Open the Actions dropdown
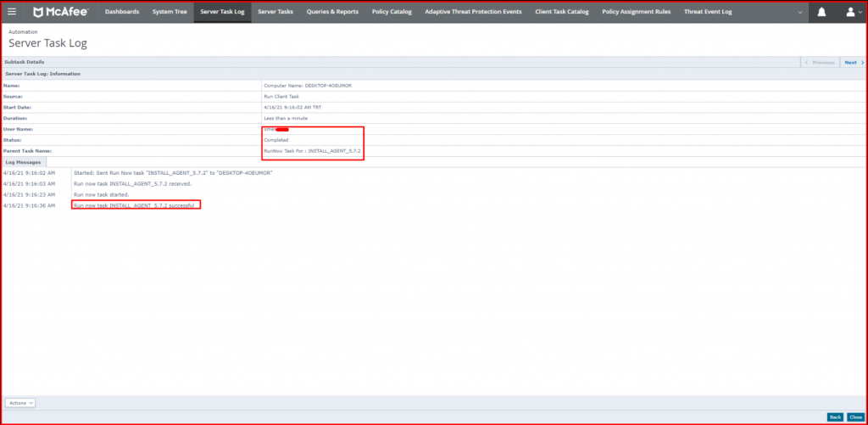Screen dimensions: 868x425 point(20,403)
